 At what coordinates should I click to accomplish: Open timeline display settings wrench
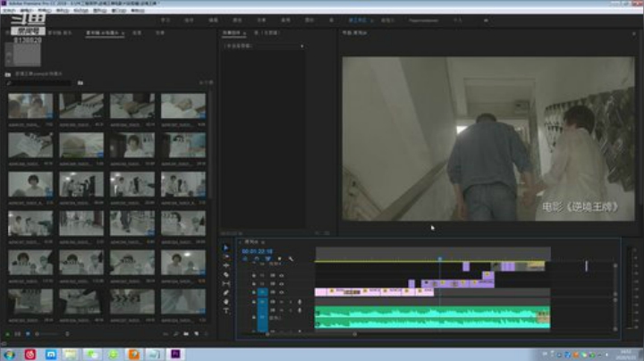point(291,259)
